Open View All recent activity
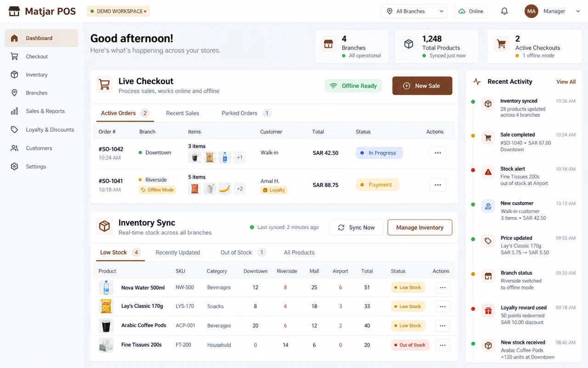Viewport: 588px width, 368px height. (566, 82)
